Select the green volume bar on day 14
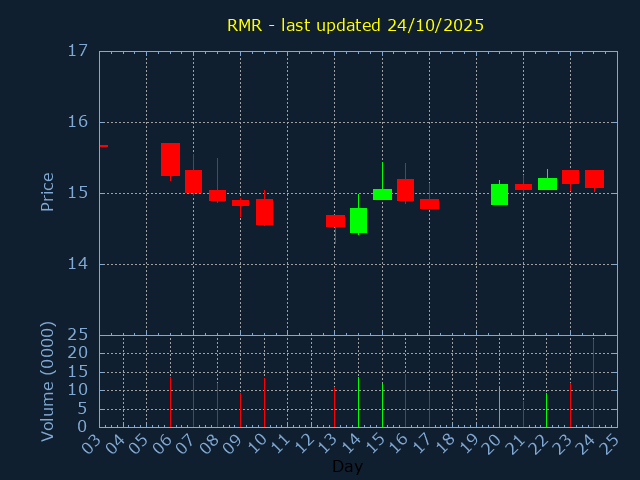640x480 pixels. point(358,401)
